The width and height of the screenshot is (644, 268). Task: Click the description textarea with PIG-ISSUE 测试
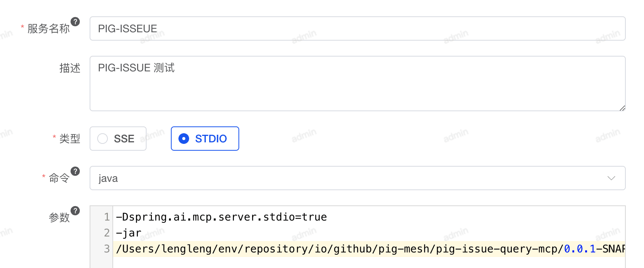click(358, 84)
